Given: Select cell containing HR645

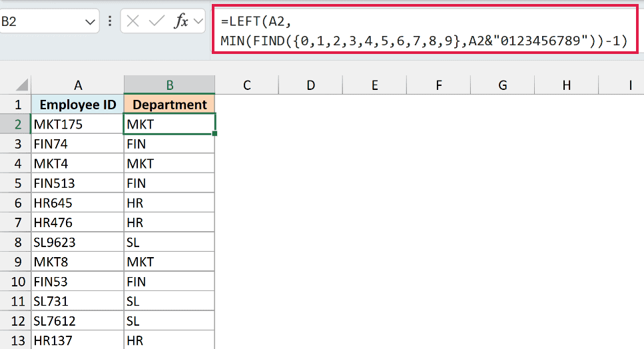Looking at the screenshot, I should pos(78,203).
